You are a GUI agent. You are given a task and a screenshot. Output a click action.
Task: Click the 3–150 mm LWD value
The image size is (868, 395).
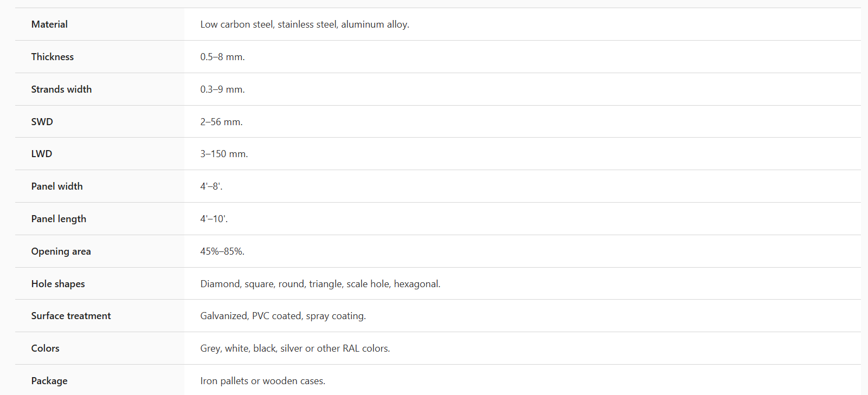(224, 154)
